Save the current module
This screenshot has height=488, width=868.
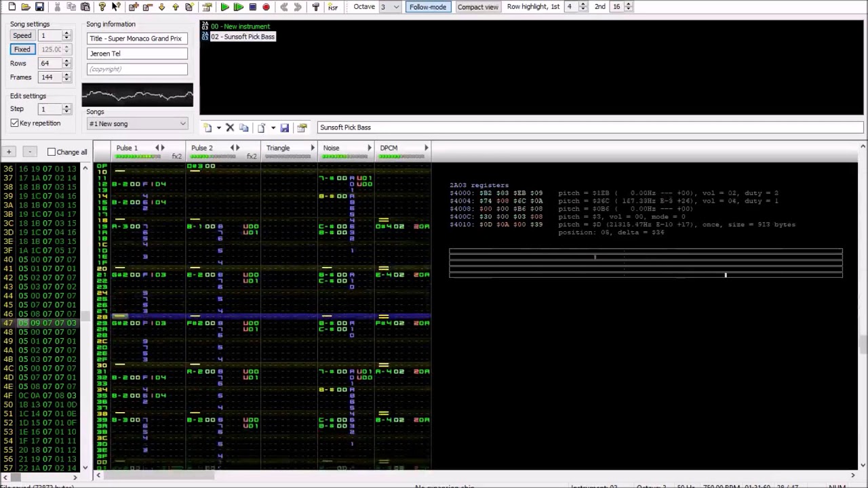39,7
